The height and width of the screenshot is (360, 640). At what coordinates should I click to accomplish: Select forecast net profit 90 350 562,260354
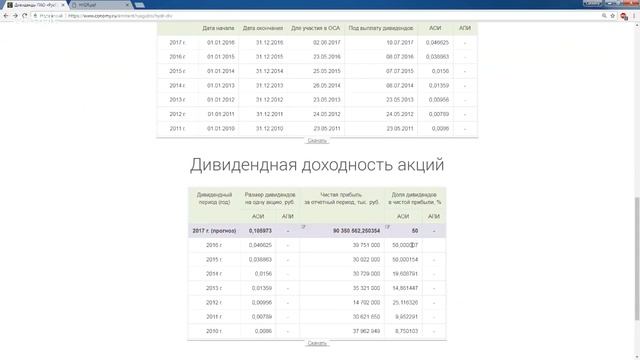pos(356,231)
